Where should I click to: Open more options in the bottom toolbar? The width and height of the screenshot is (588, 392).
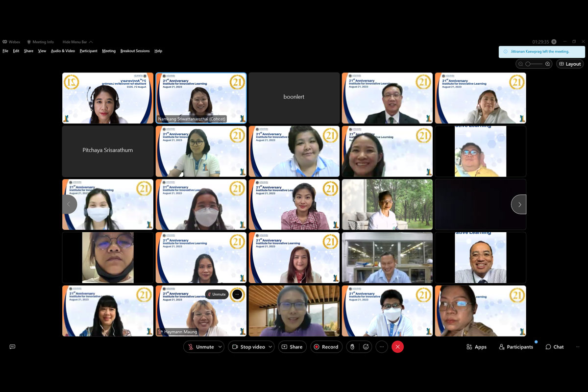382,347
